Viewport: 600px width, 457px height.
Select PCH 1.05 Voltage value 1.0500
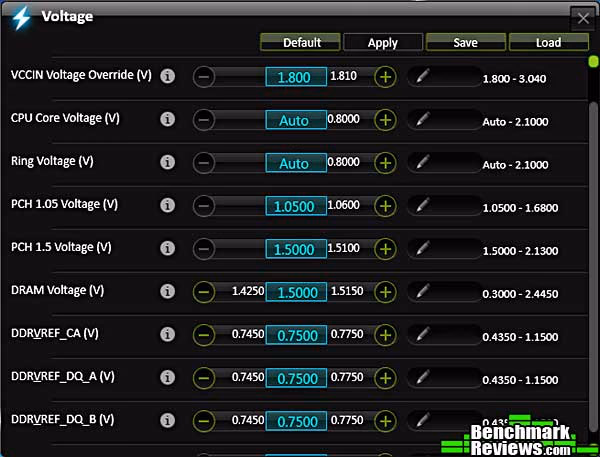(x=296, y=206)
